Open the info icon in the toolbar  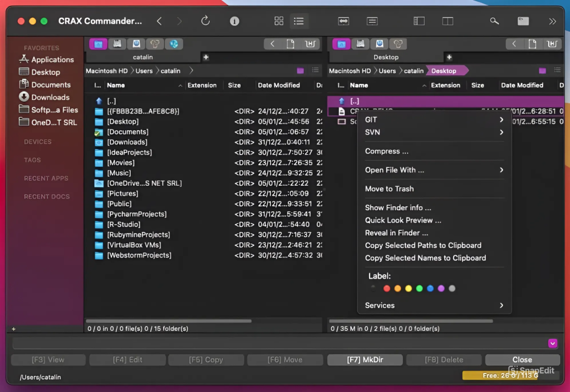(x=234, y=21)
